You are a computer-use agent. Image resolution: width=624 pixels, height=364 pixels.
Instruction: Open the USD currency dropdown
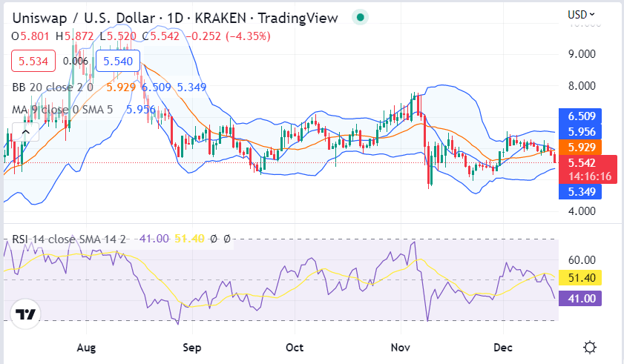[x=581, y=15]
